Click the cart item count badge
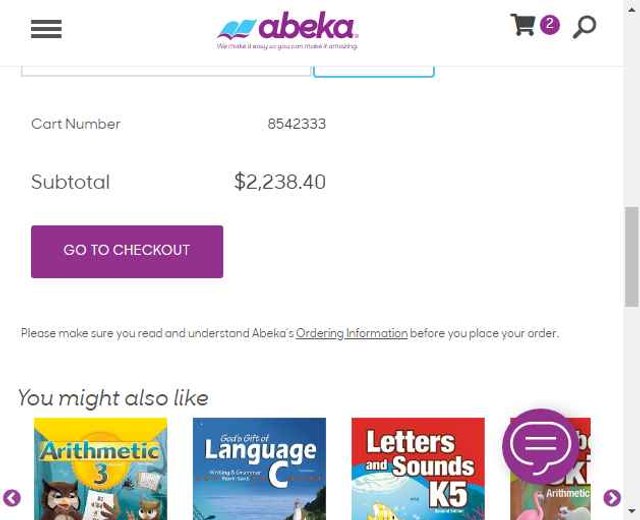The height and width of the screenshot is (520, 640). point(549,24)
